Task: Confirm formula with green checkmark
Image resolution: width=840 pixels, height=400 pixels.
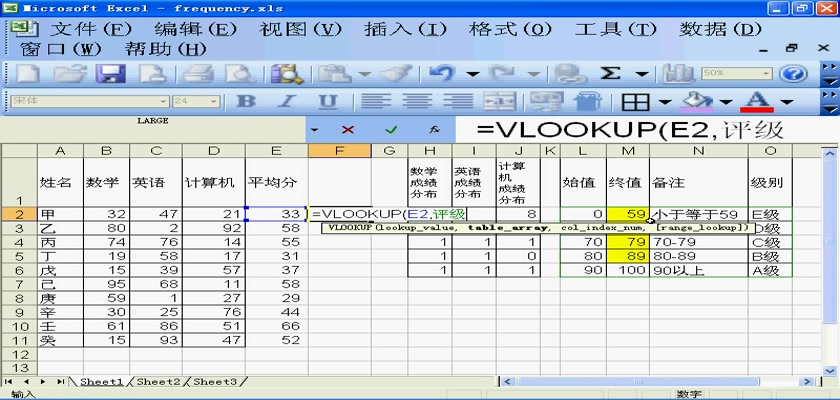Action: (391, 130)
